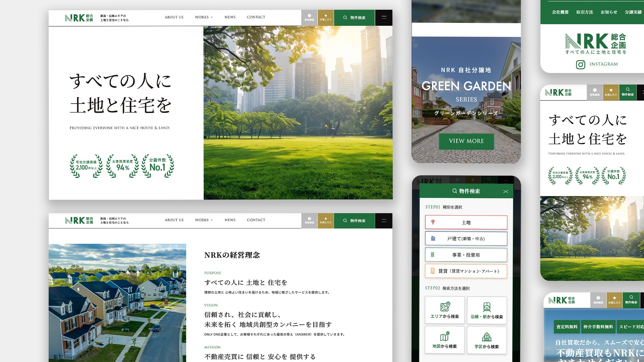Click the NRK logo in lower desktop header
The width and height of the screenshot is (644, 362).
click(x=79, y=221)
